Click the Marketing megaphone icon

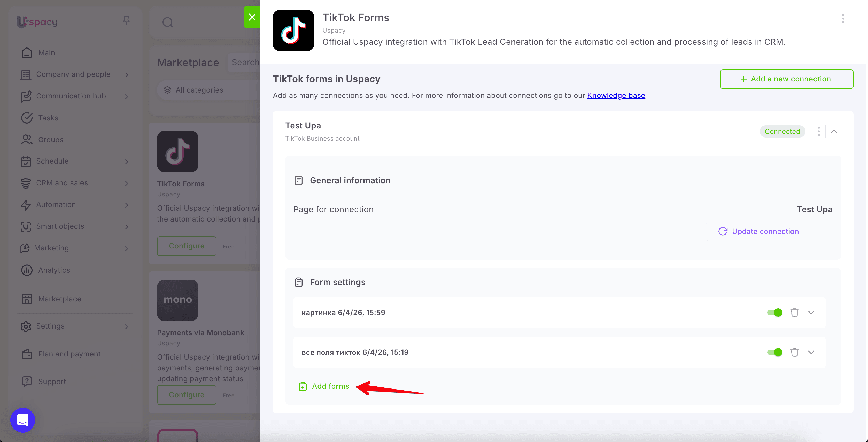pos(25,248)
